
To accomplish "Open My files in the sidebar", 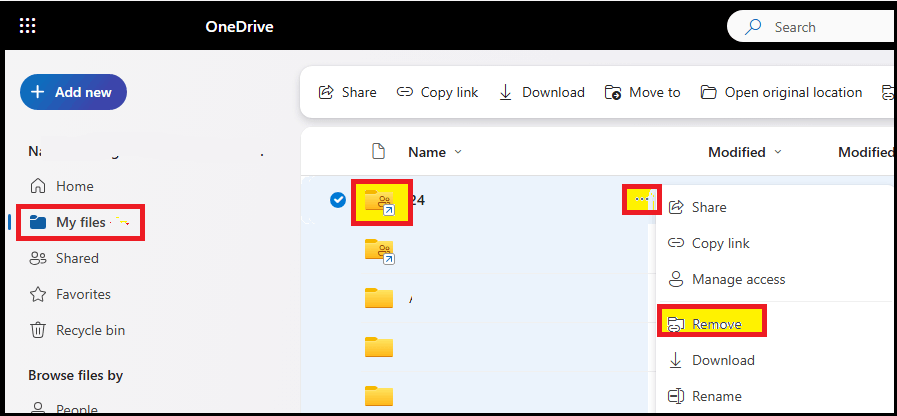I will point(68,222).
